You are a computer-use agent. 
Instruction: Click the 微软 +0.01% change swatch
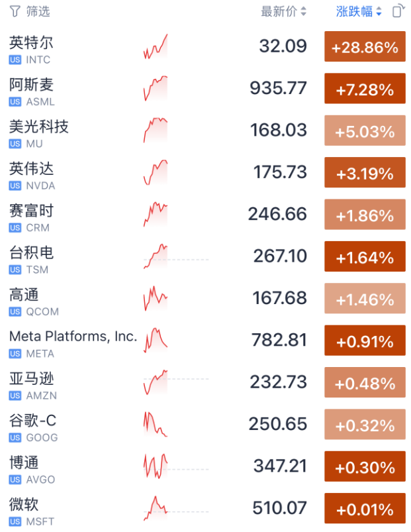(x=365, y=509)
